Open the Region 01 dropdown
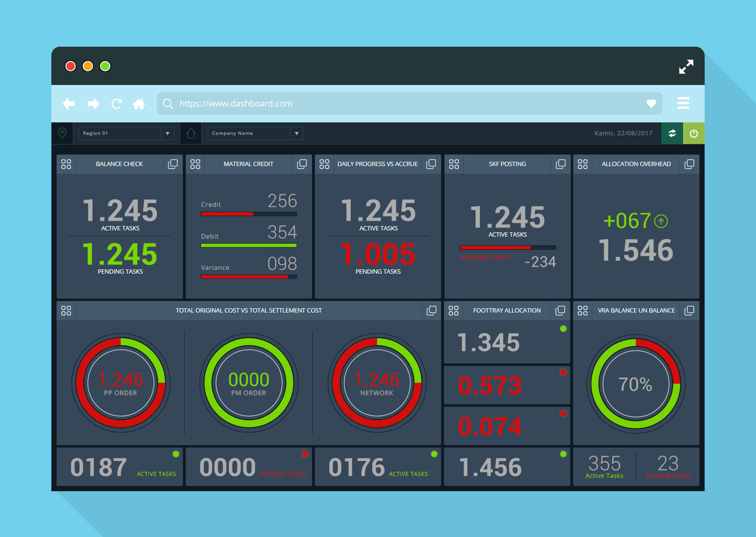Screen dimensions: 756x537 (x=168, y=133)
